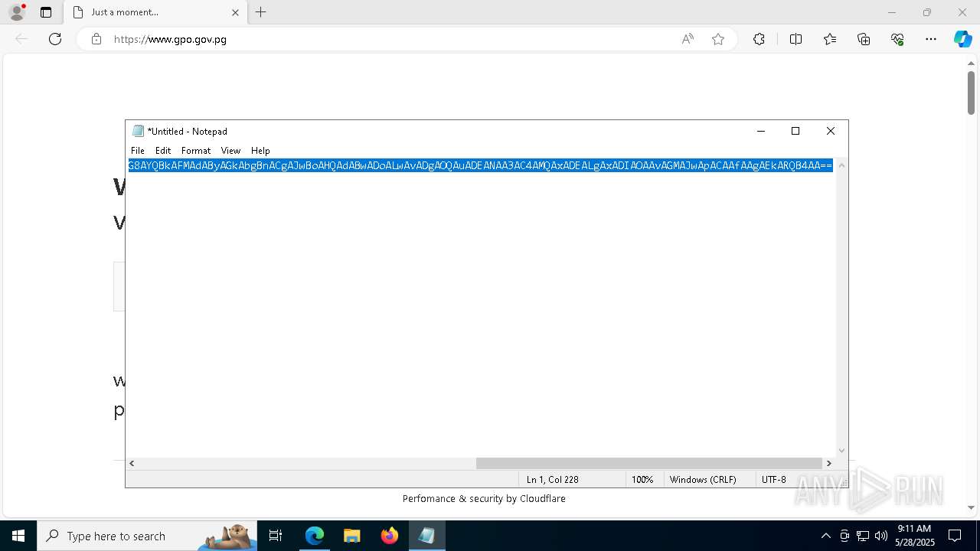Open the Extensions puzzle icon
This screenshot has width=980, height=551.
(x=759, y=39)
